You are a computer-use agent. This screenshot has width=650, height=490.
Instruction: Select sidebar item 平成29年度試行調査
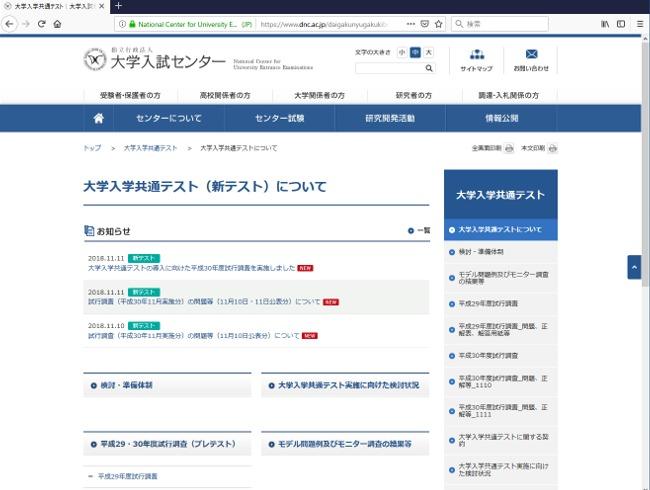[x=501, y=304]
